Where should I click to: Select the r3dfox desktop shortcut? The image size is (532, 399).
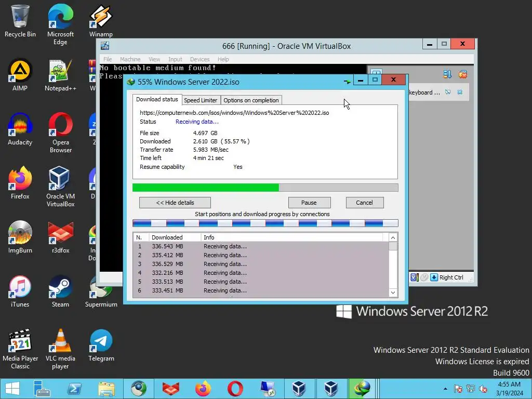pyautogui.click(x=60, y=237)
